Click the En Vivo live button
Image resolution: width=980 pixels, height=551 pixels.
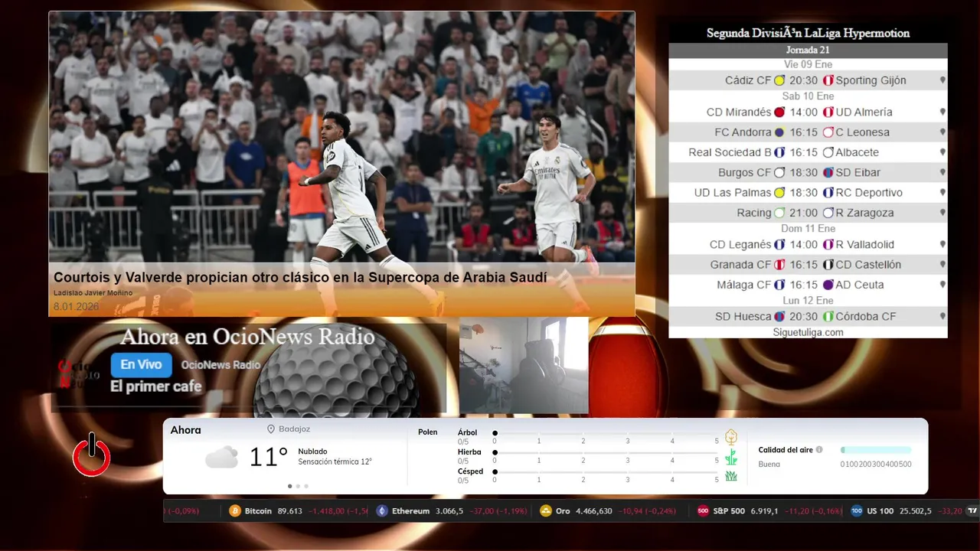[141, 365]
